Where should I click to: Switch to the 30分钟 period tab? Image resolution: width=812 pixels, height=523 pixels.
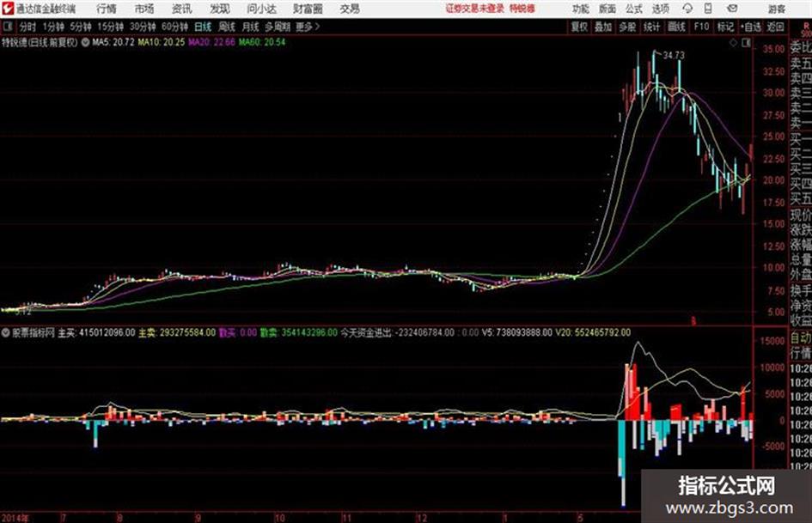pyautogui.click(x=143, y=27)
